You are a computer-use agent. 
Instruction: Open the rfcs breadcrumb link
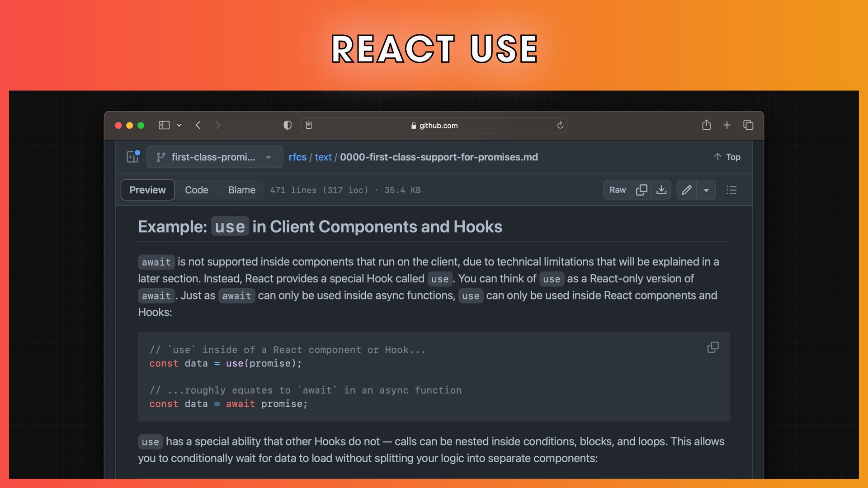pos(297,157)
